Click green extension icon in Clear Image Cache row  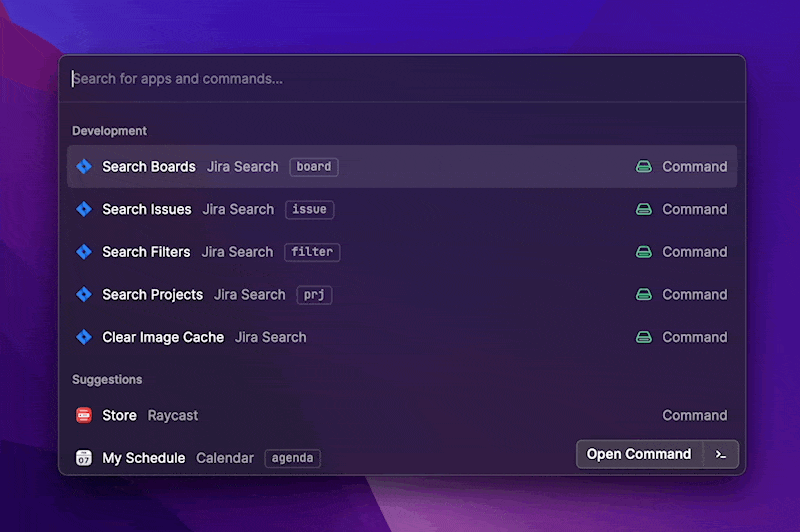(x=643, y=337)
